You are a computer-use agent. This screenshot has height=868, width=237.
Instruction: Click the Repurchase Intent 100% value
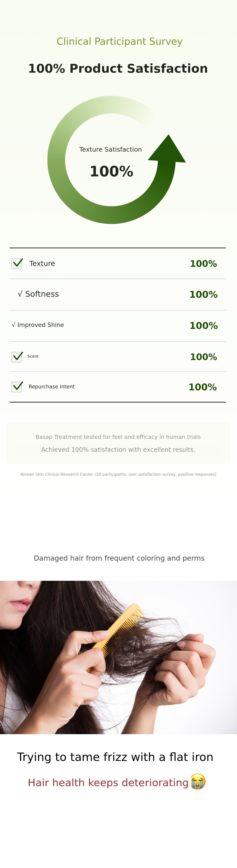click(x=203, y=387)
